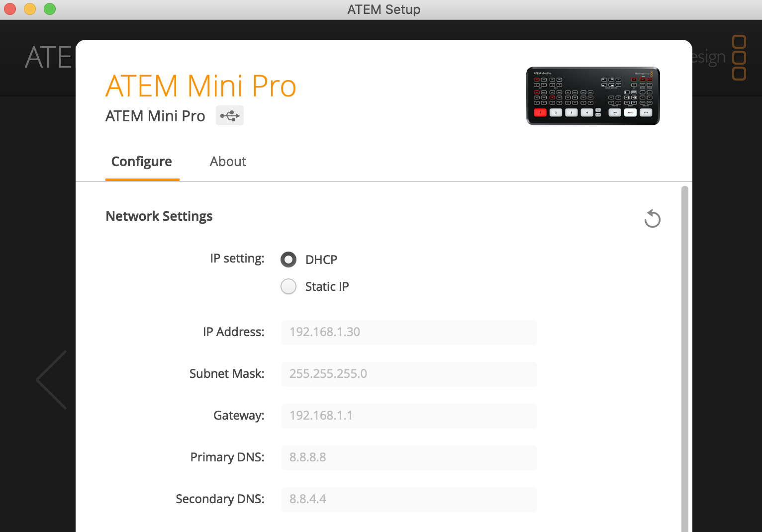Click the Subnet Mask field

[x=409, y=374]
